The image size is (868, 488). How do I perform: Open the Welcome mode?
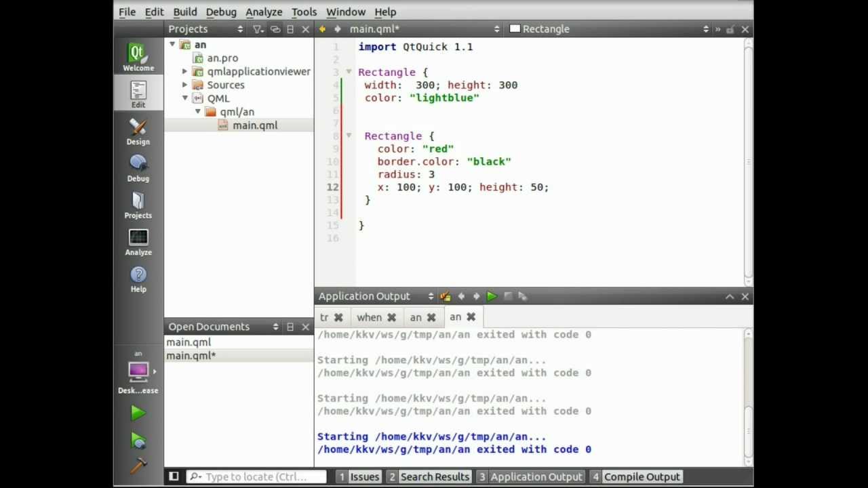[138, 57]
